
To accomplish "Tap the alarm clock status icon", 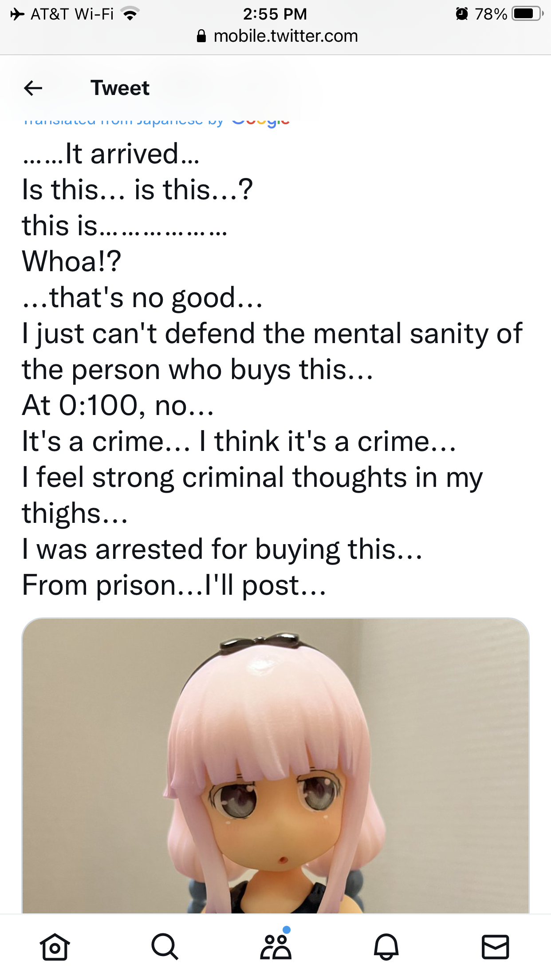I will click(462, 14).
